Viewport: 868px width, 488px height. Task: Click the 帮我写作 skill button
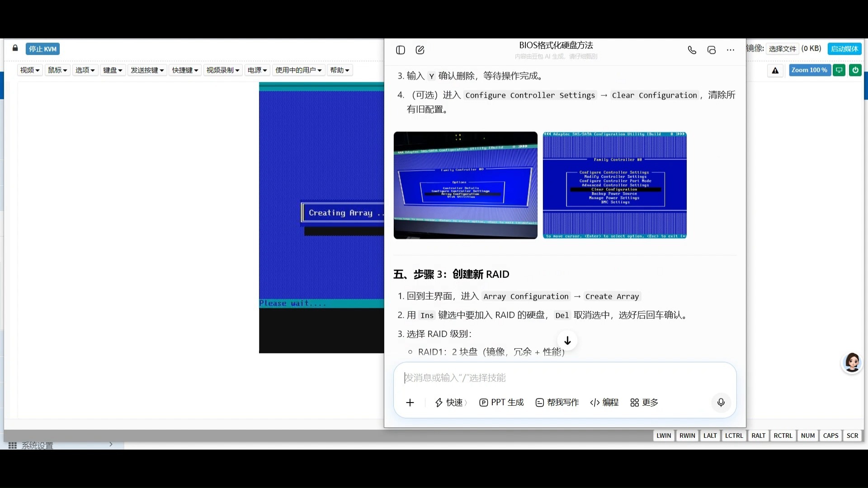coord(557,403)
